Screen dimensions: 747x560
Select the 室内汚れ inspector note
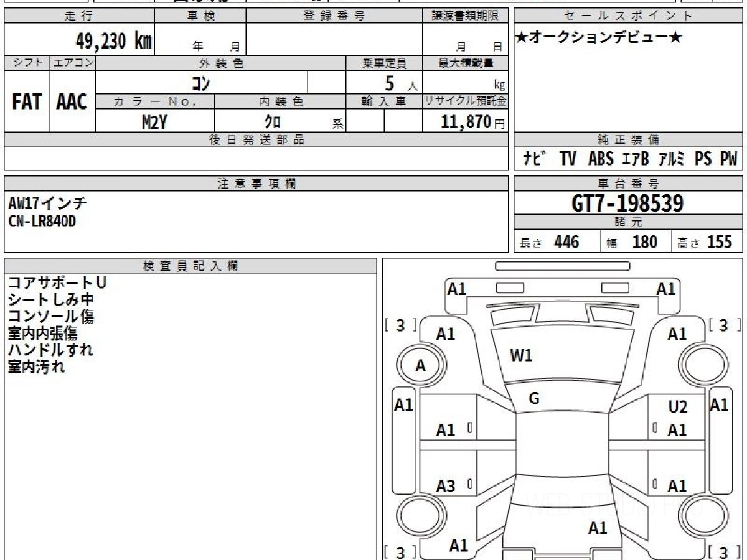[36, 366]
